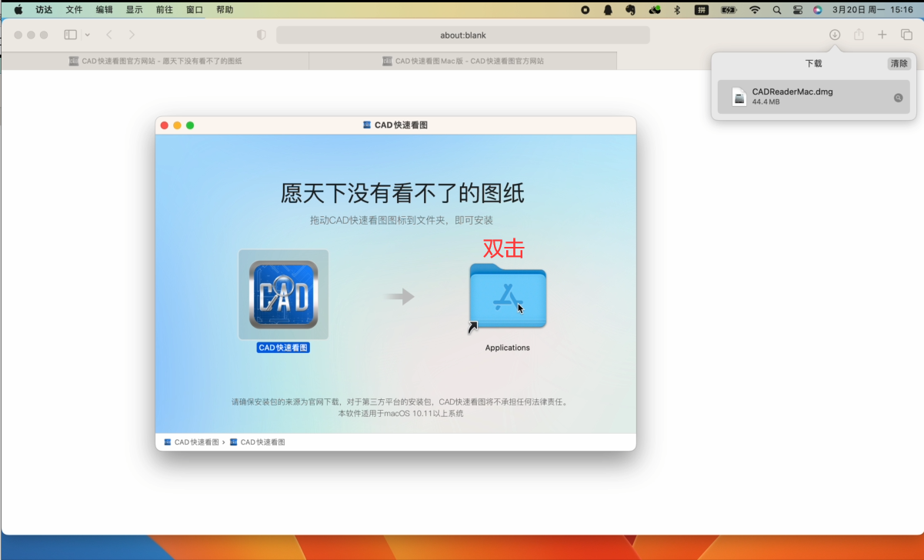Open the 访达 menu
This screenshot has width=924, height=560.
click(x=44, y=10)
